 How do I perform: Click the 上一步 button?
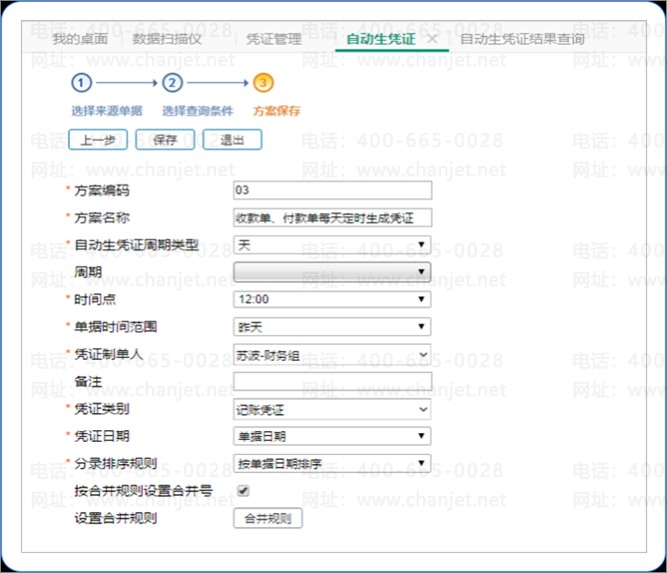point(98,140)
